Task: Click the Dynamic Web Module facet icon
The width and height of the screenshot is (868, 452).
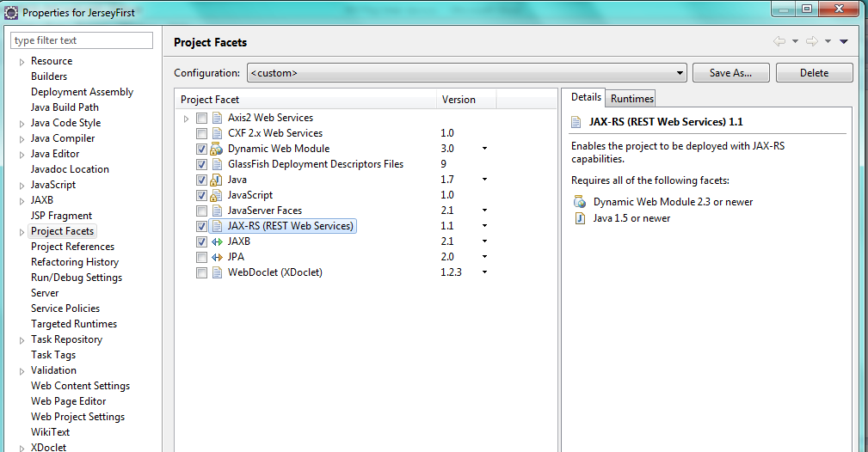Action: click(217, 149)
